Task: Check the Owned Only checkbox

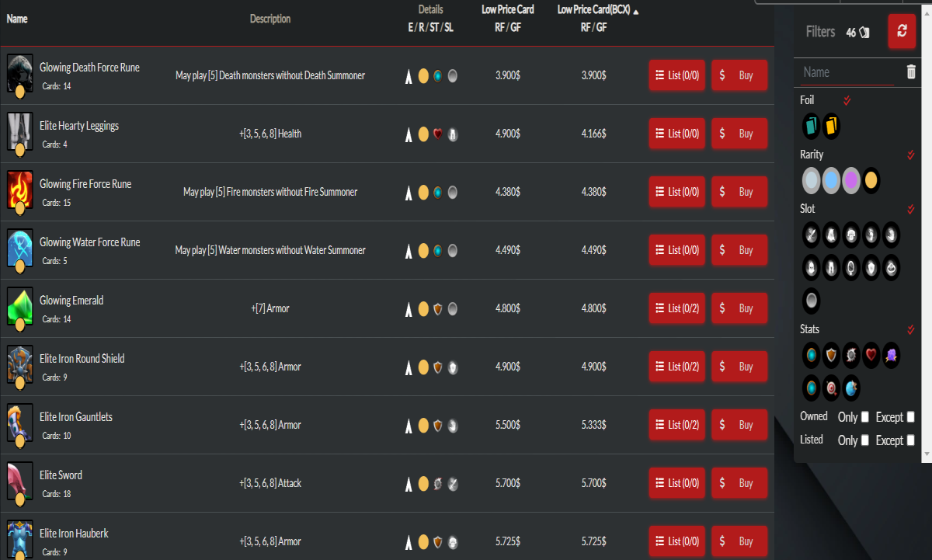Action: [x=865, y=417]
